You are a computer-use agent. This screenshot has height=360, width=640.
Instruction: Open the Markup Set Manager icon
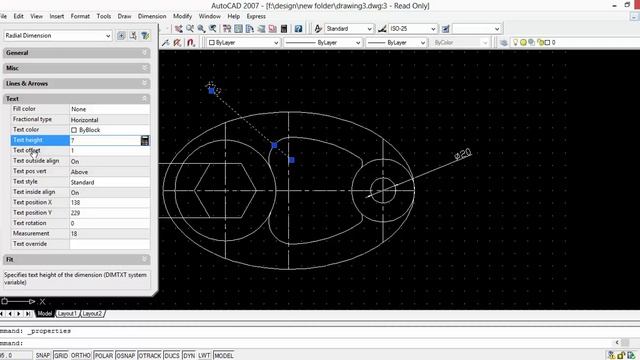point(272,29)
